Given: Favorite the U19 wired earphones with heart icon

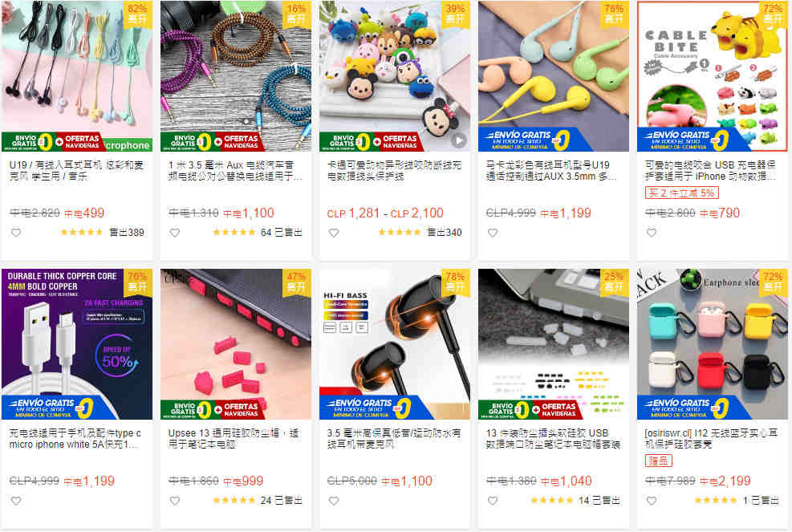Looking at the screenshot, I should (x=16, y=233).
